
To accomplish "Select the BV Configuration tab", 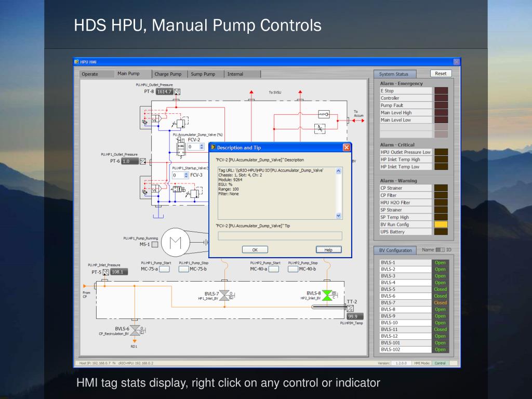I will pyautogui.click(x=395, y=250).
